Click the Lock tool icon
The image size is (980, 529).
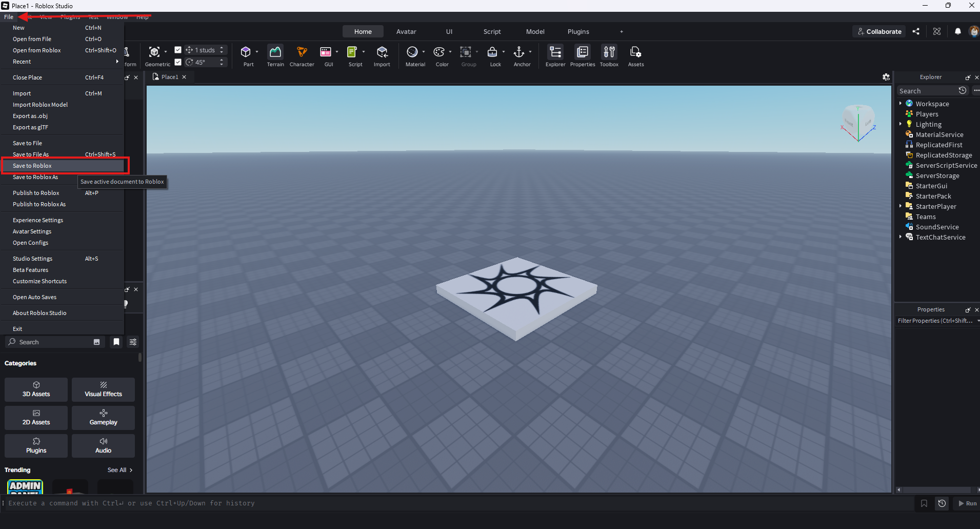[492, 52]
